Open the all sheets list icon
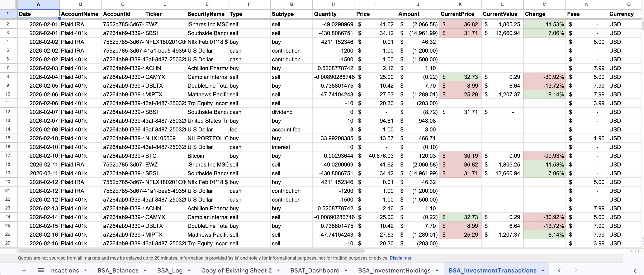 point(41,270)
